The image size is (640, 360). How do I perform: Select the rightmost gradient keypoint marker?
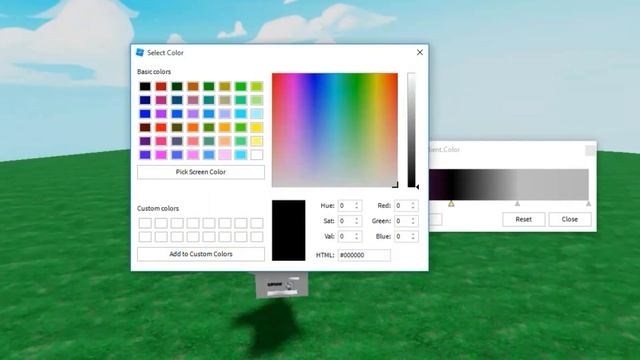pos(589,203)
